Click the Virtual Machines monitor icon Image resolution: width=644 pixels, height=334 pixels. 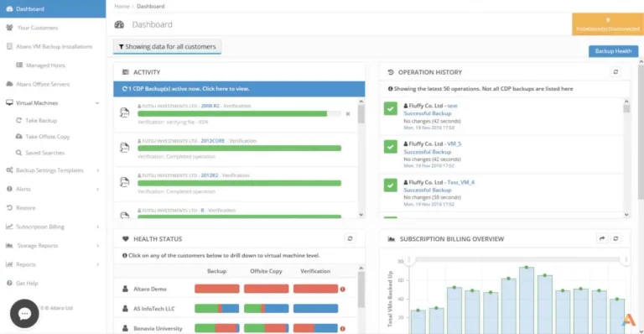[9, 102]
